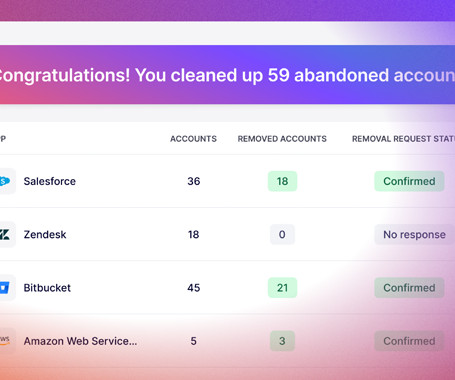Click the Zendesk logo icon
Screen dimensions: 455x380
(5, 234)
